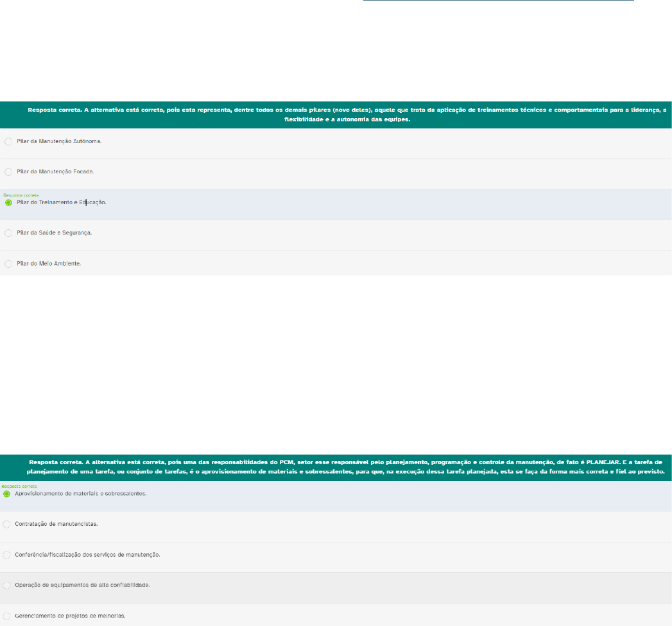Click the text 'Pilar da Manutenção Autônoma.'
Screen dimensions: 672x626
[x=59, y=141]
